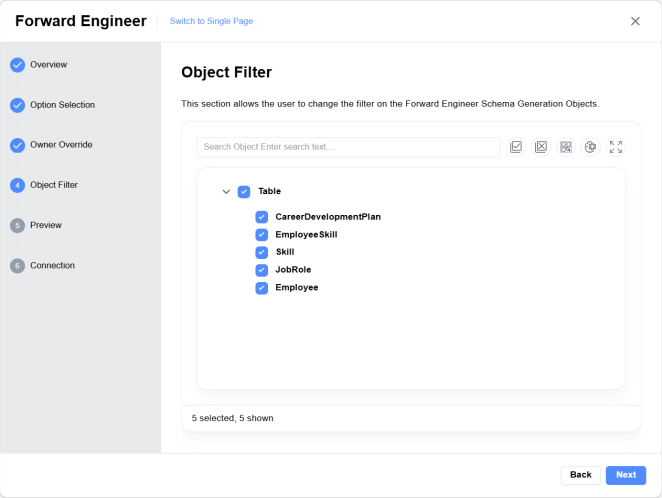Screen dimensions: 662x498
Task: Select the Skill tree label
Action: pos(285,252)
